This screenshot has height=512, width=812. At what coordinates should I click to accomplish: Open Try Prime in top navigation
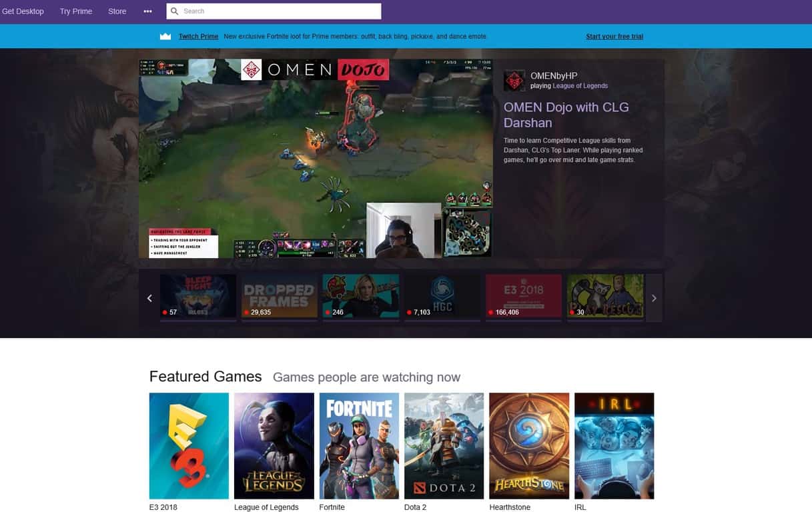click(76, 11)
